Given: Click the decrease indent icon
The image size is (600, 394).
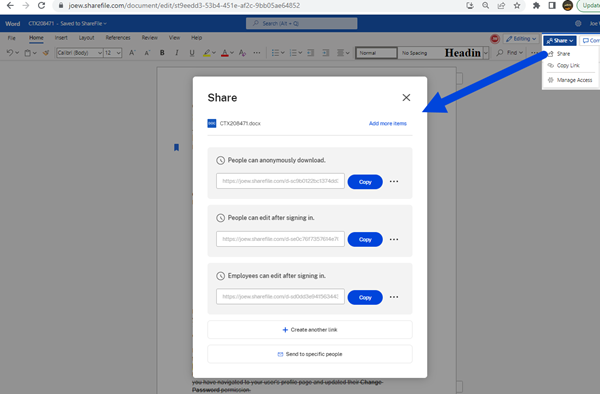Looking at the screenshot, I should [311, 53].
